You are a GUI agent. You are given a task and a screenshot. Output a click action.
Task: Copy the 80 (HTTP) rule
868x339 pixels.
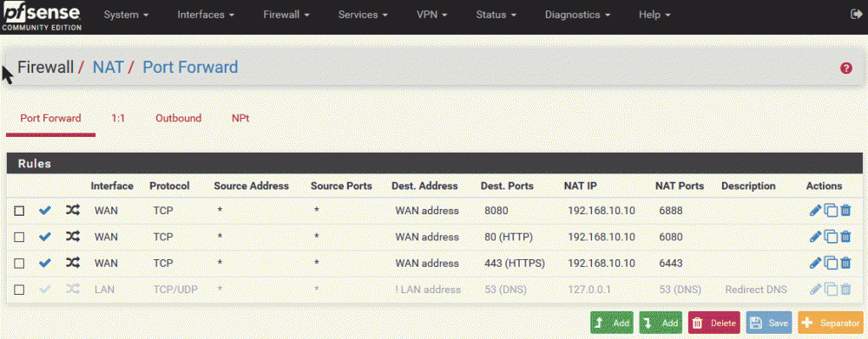pyautogui.click(x=831, y=238)
